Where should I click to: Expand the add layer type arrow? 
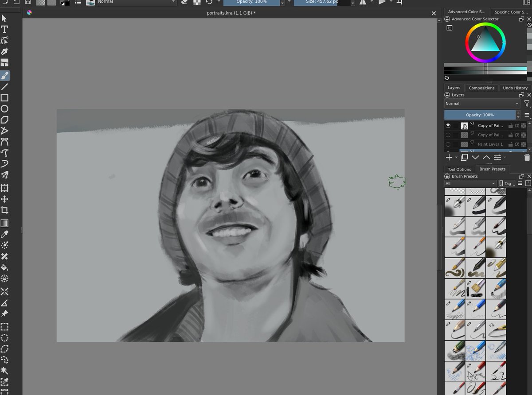(x=457, y=158)
